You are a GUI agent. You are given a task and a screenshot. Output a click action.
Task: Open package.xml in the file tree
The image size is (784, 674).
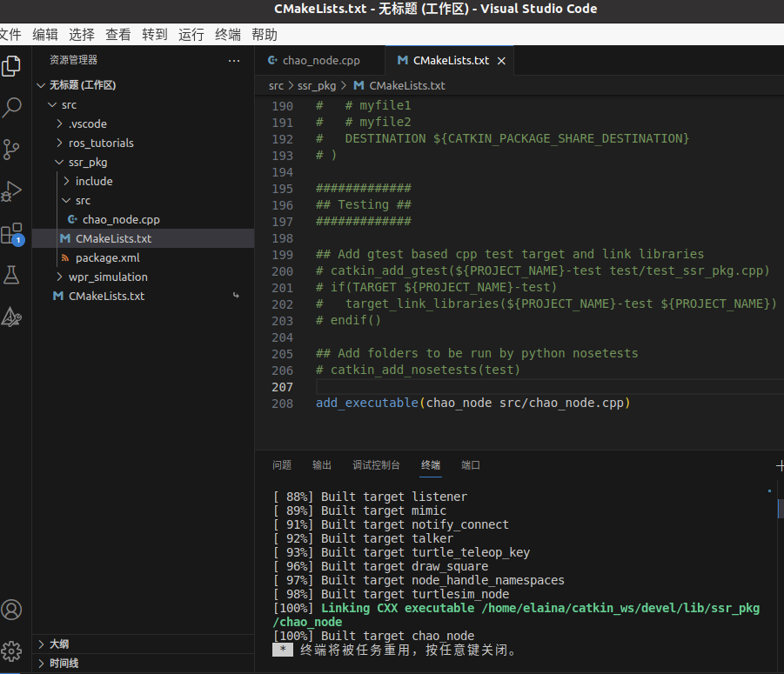tap(143, 257)
